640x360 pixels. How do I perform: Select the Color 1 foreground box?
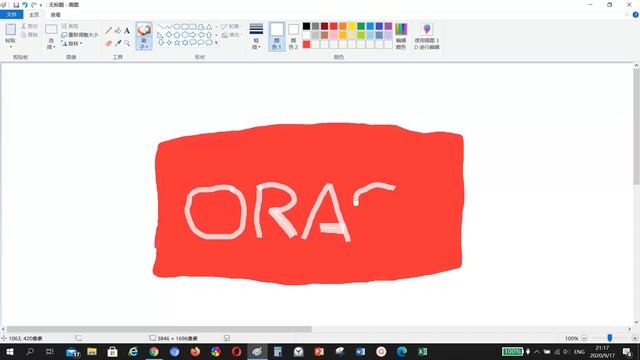(x=277, y=36)
